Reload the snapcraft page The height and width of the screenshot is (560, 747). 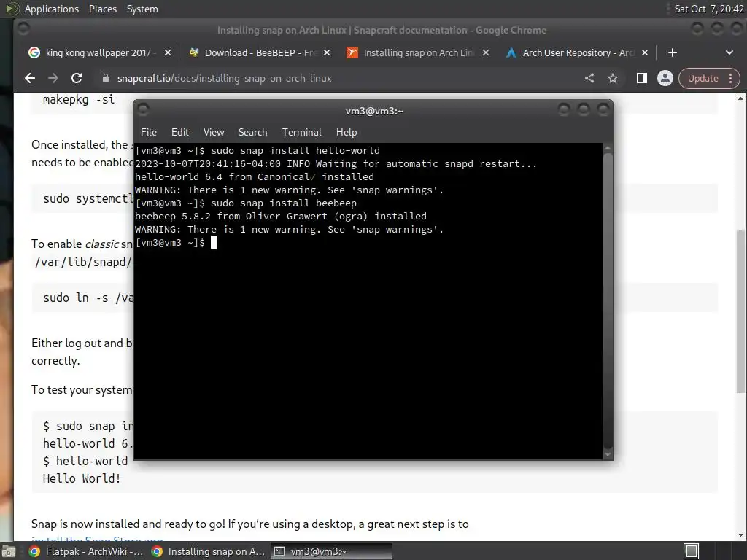tap(76, 78)
